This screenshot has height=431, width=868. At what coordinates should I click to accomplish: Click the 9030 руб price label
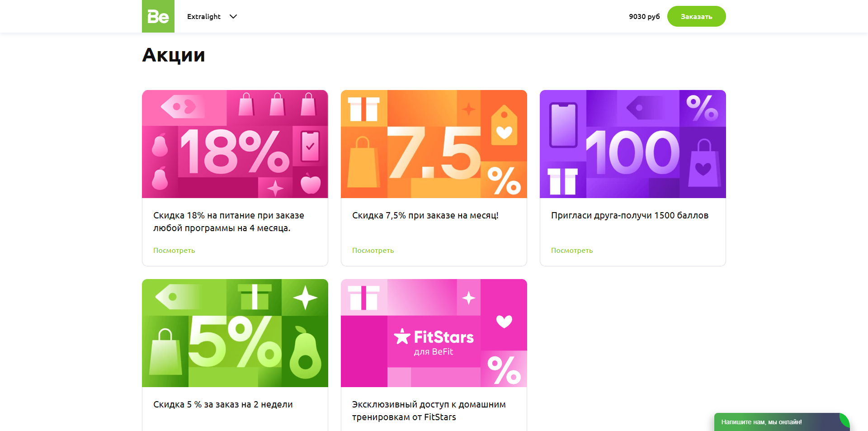click(x=644, y=17)
